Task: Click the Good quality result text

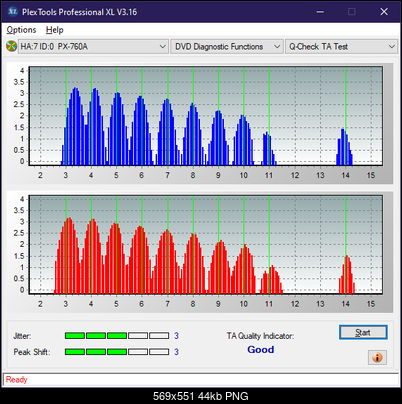Action: 261,350
